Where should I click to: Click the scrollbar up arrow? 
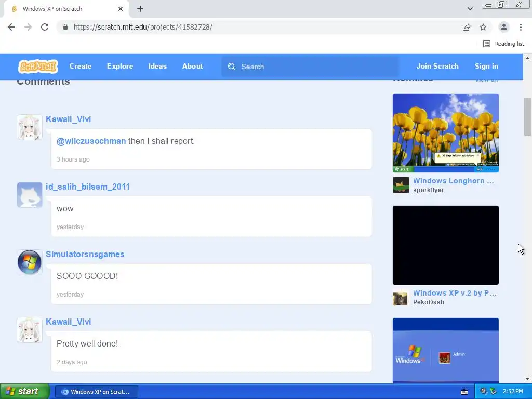coord(527,58)
